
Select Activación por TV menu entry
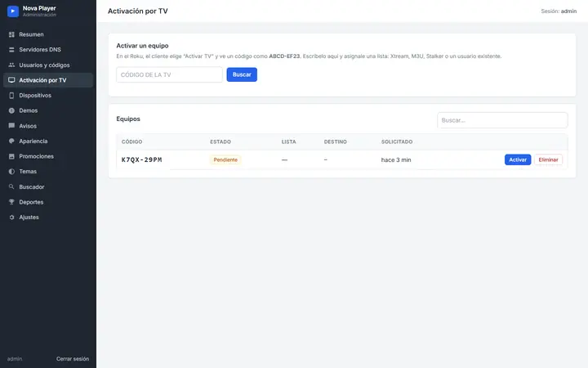click(x=48, y=80)
